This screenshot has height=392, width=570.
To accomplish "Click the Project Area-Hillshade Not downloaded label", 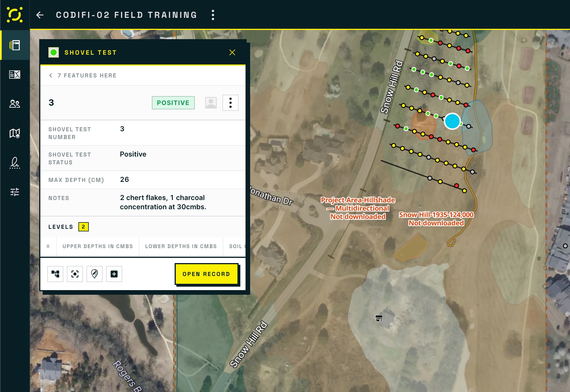I will coord(358,208).
